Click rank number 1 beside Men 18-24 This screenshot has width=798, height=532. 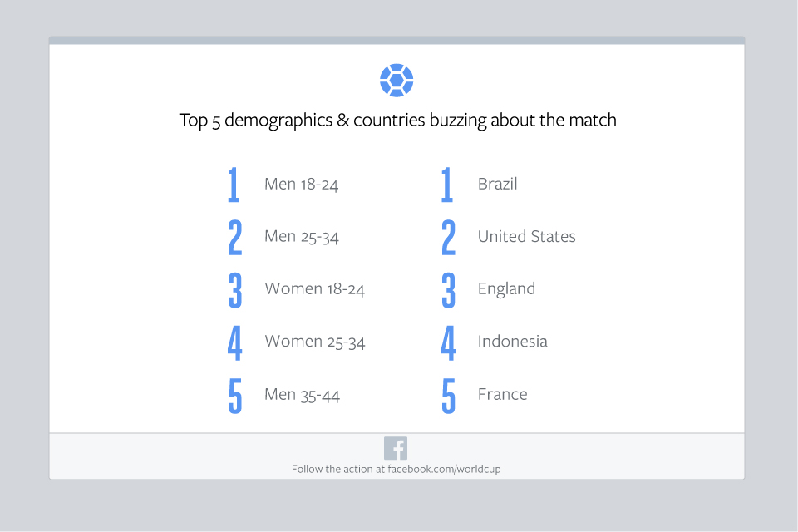234,185
